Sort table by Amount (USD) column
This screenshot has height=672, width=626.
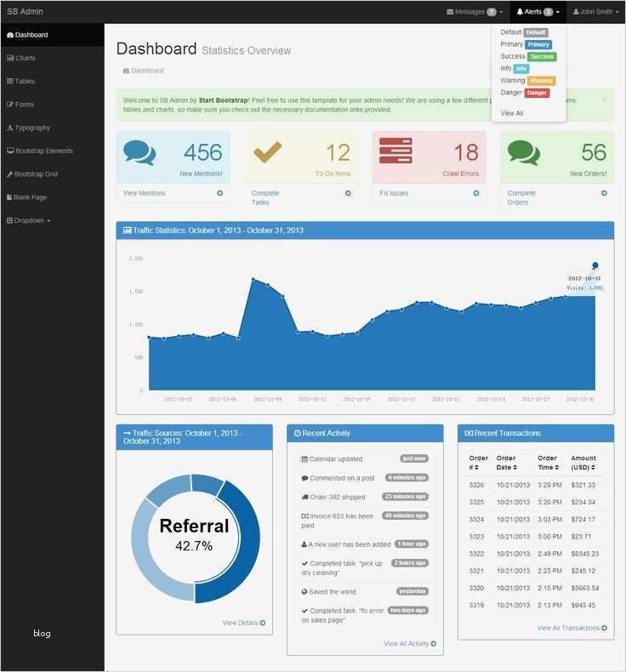pyautogui.click(x=583, y=463)
